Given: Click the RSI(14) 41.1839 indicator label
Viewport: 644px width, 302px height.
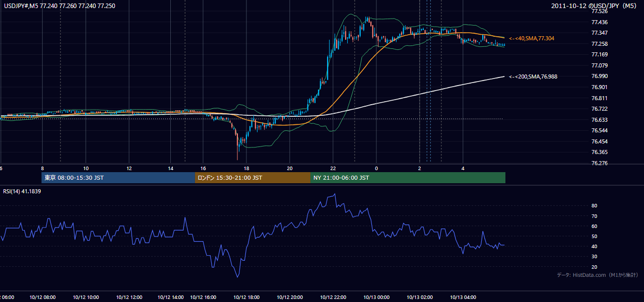Looking at the screenshot, I should (x=22, y=191).
